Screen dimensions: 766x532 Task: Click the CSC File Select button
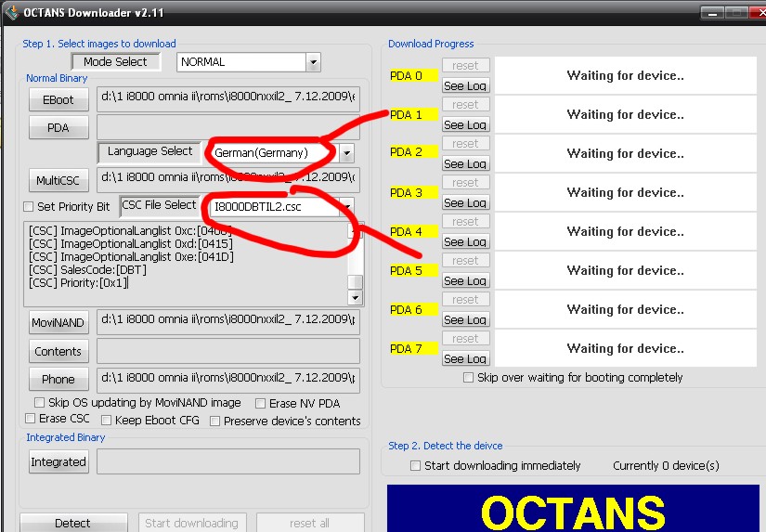tap(159, 205)
